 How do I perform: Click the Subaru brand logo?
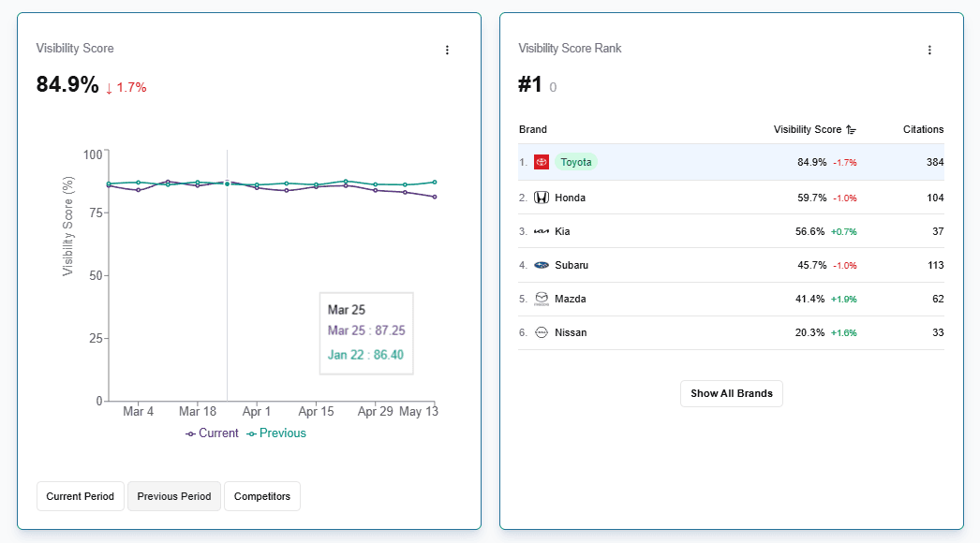pyautogui.click(x=542, y=265)
